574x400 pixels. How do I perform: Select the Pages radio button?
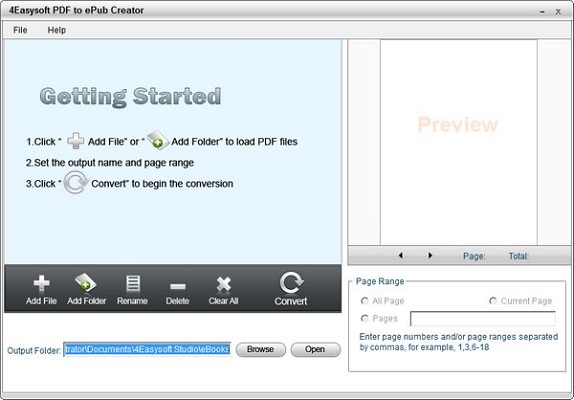coord(365,318)
